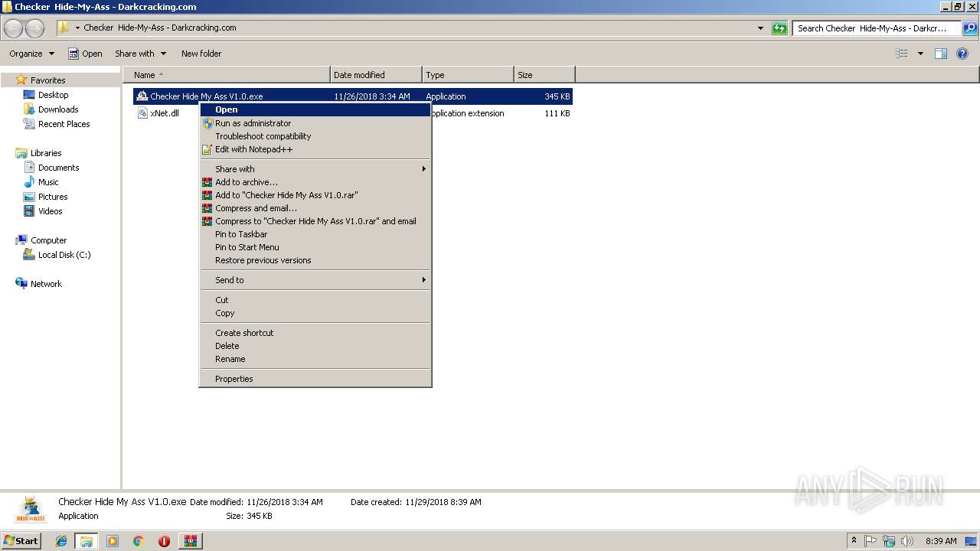Click the search magnifier icon

pyautogui.click(x=969, y=28)
